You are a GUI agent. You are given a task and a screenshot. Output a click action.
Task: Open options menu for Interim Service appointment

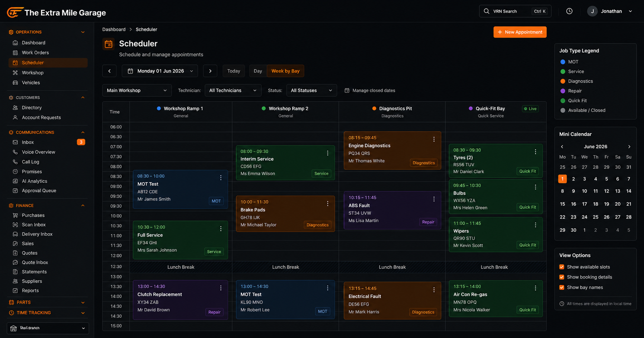point(327,153)
